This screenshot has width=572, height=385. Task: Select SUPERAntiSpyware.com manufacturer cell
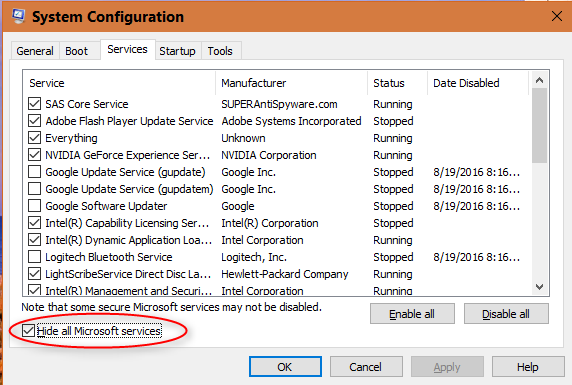click(x=279, y=104)
